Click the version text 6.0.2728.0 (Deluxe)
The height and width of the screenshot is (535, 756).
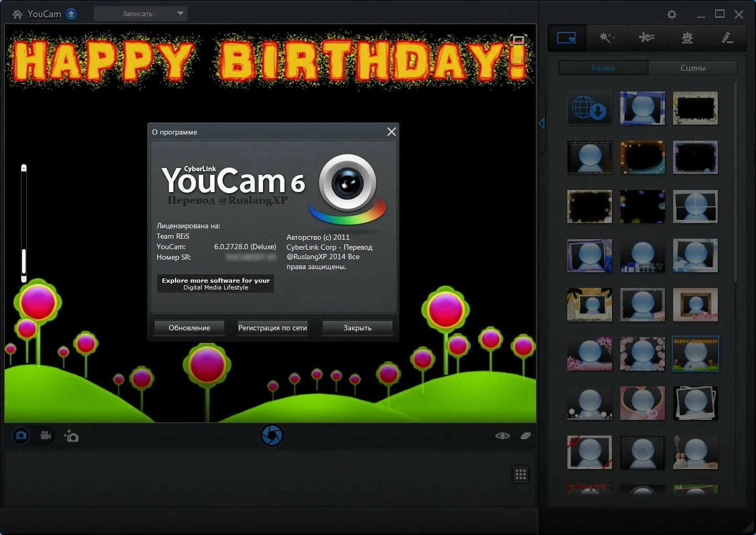[245, 247]
